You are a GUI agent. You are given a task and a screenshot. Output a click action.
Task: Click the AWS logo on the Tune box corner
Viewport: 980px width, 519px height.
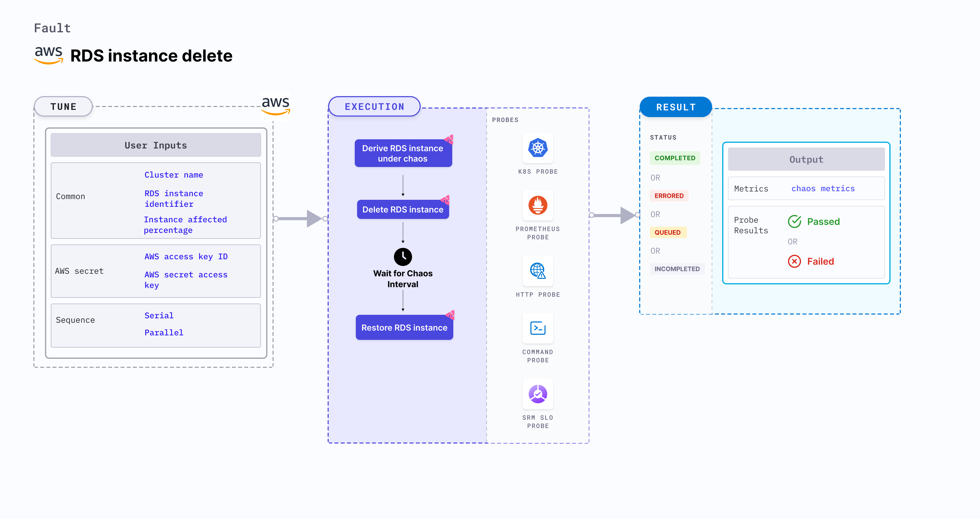(x=276, y=106)
